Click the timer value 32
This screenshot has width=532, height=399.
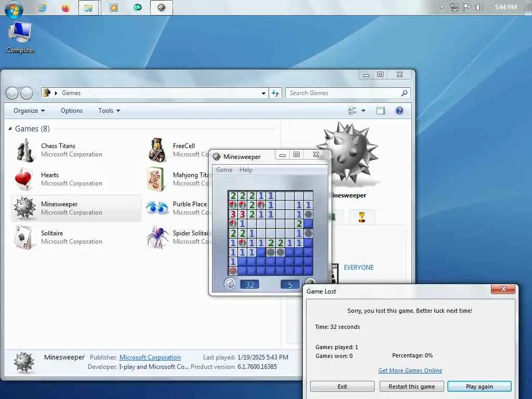(250, 285)
